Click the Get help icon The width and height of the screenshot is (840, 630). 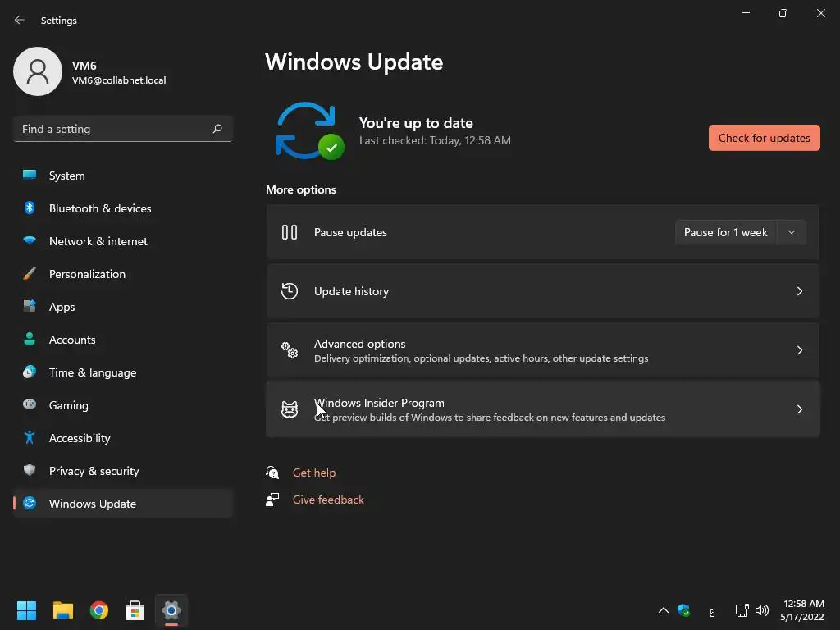click(x=272, y=472)
